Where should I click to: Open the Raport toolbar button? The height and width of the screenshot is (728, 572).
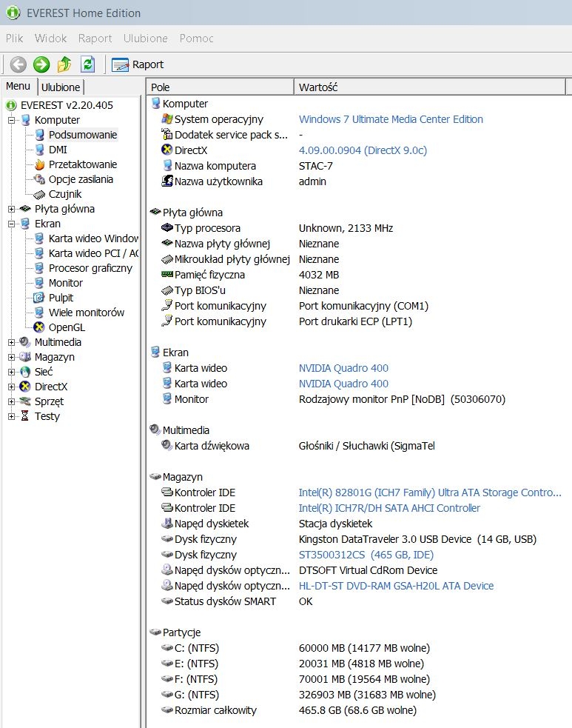coord(138,64)
